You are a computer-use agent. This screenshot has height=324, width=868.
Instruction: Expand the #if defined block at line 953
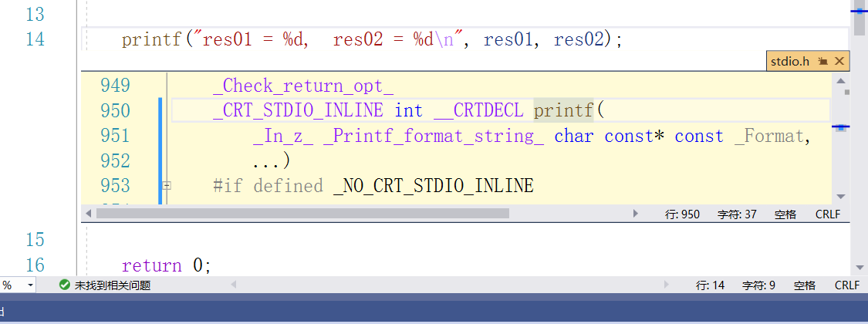point(166,186)
